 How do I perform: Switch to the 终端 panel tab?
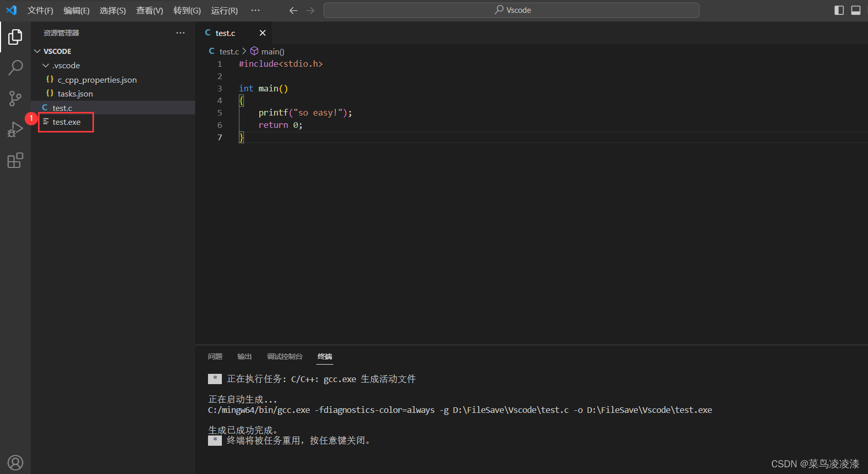coord(325,356)
